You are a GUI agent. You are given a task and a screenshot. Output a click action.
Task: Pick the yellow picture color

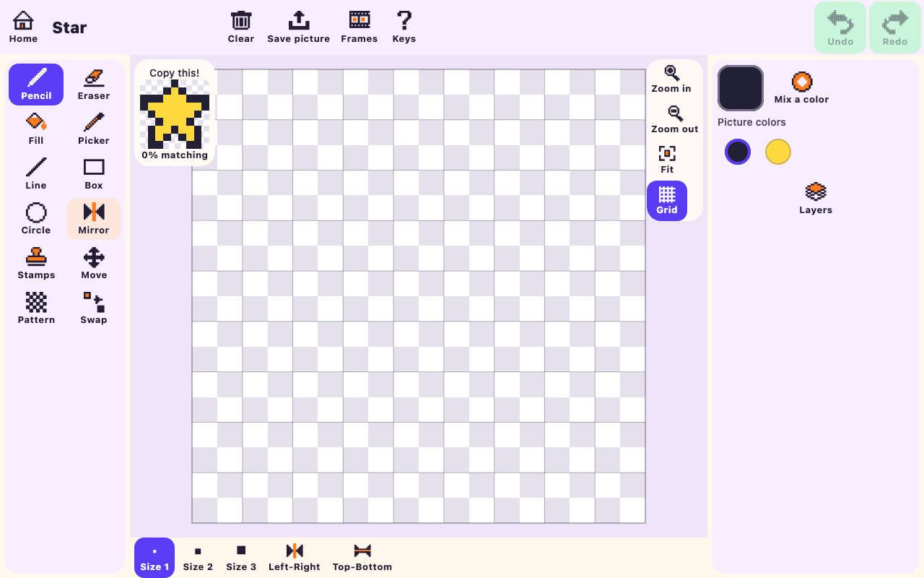778,152
